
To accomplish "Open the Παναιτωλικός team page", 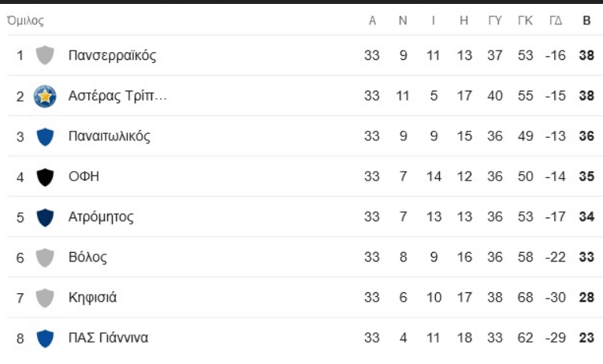I will [x=110, y=136].
